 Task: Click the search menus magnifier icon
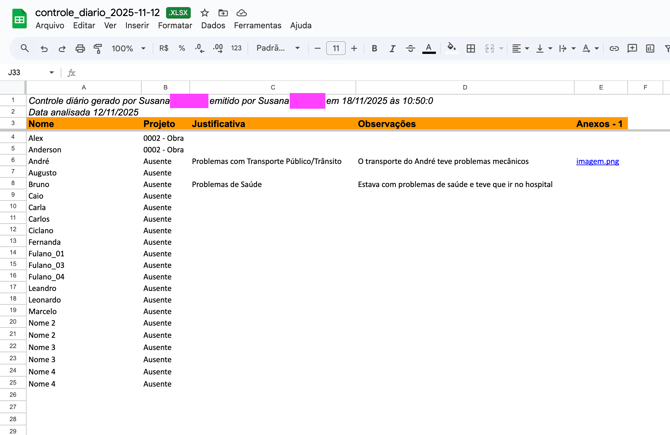(25, 48)
